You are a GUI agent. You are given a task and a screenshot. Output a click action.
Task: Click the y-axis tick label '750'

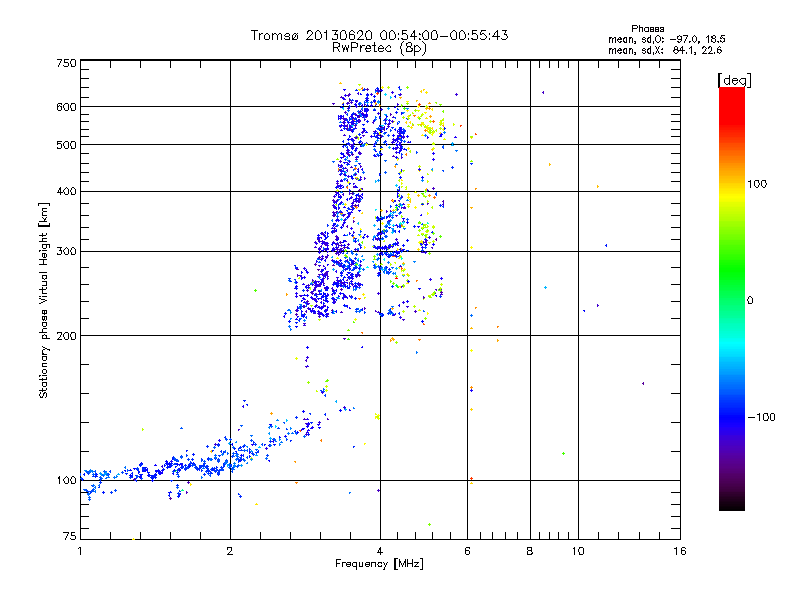pos(66,63)
